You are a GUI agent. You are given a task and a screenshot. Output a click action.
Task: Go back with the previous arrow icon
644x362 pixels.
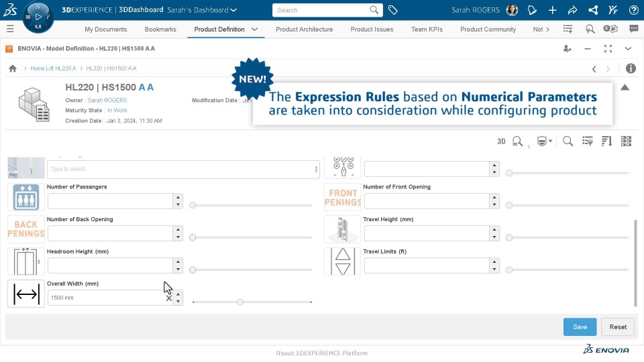(x=594, y=69)
